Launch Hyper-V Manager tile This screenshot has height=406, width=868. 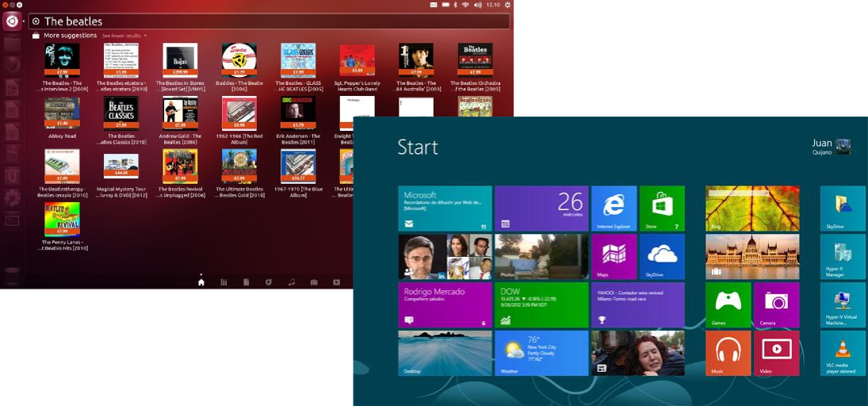[843, 256]
